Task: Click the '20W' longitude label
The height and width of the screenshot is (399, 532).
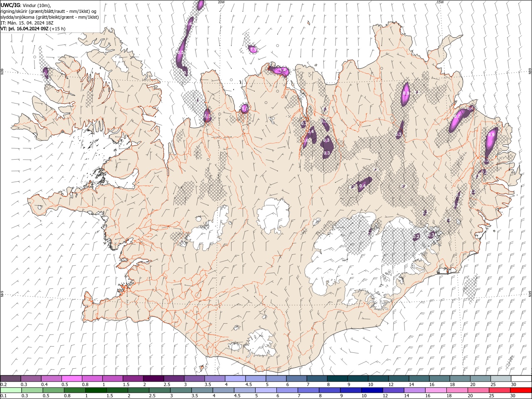Action: [x=221, y=2]
